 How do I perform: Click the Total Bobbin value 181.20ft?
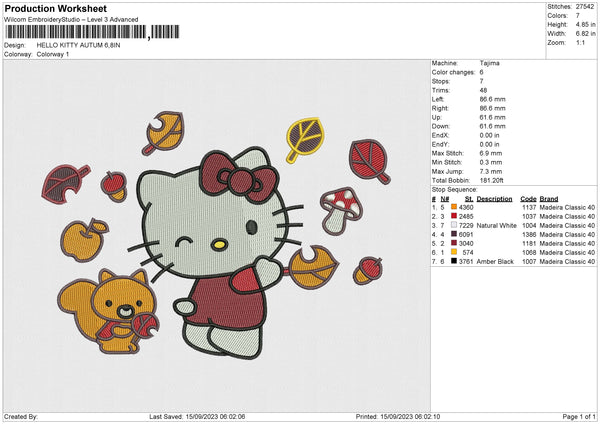point(491,181)
